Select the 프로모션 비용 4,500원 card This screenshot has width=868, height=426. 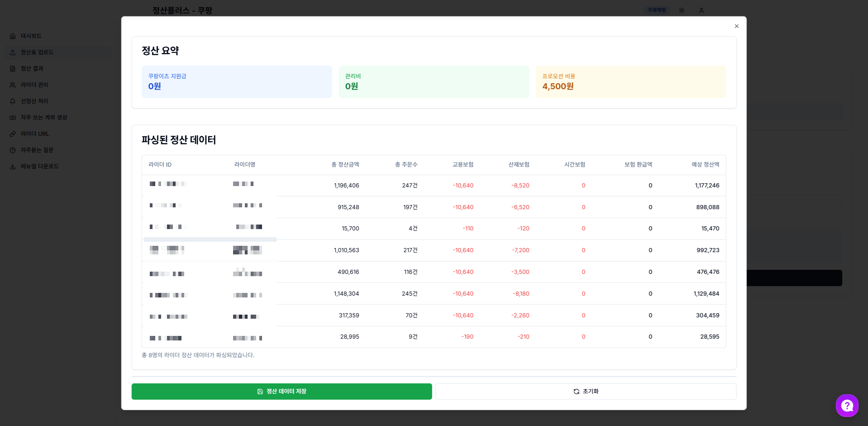point(631,82)
